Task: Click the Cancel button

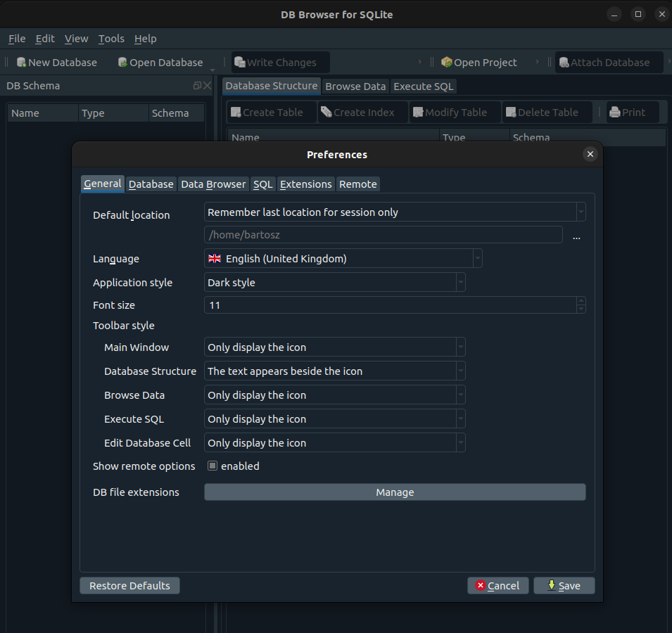Action: point(498,585)
